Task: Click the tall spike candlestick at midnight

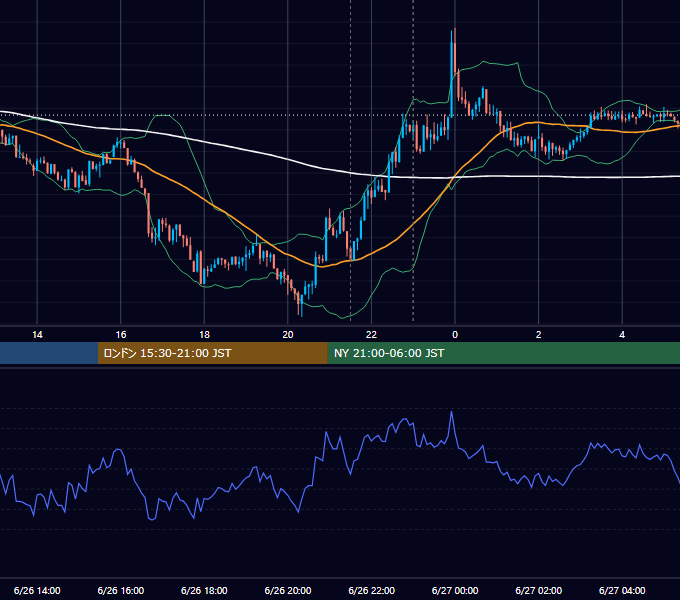Action: click(453, 72)
